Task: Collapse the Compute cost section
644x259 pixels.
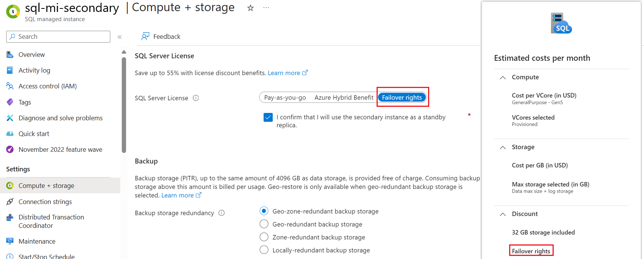Action: pos(503,77)
